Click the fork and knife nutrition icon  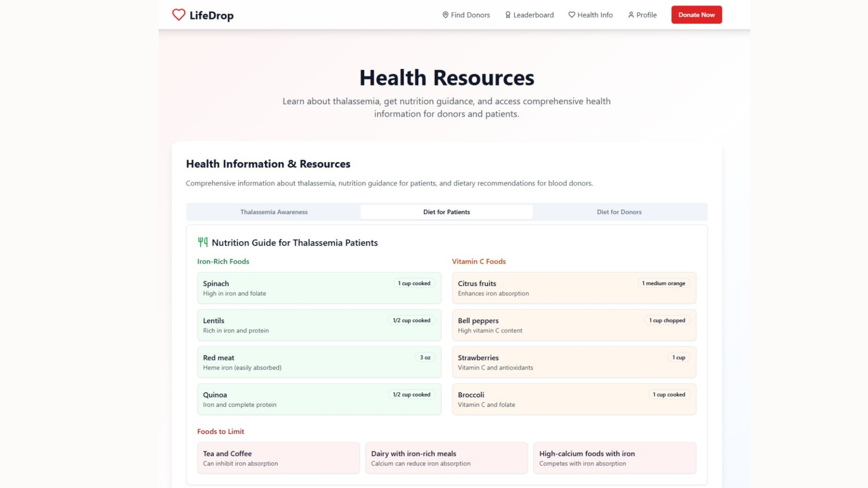point(203,242)
